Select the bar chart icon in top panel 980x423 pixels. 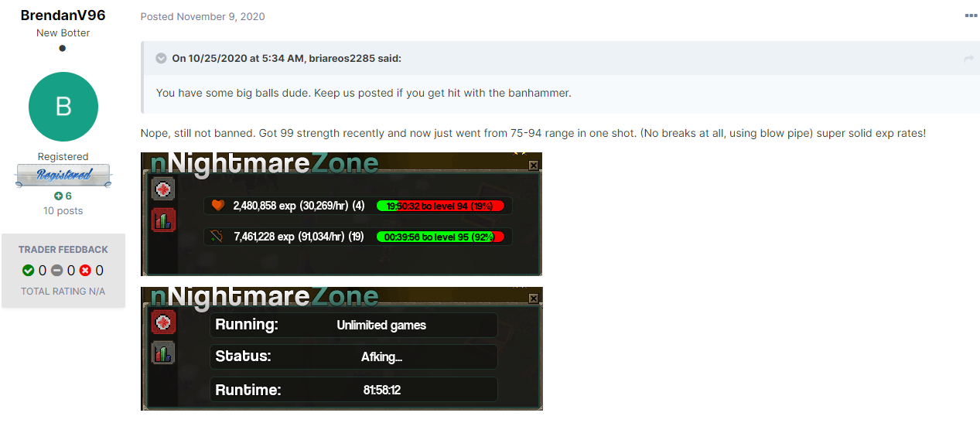(163, 220)
